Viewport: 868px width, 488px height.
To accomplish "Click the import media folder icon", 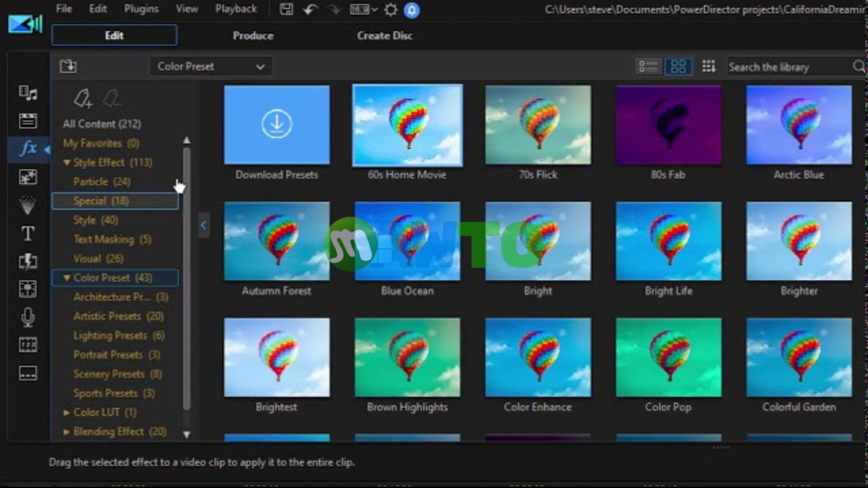I will tap(68, 66).
